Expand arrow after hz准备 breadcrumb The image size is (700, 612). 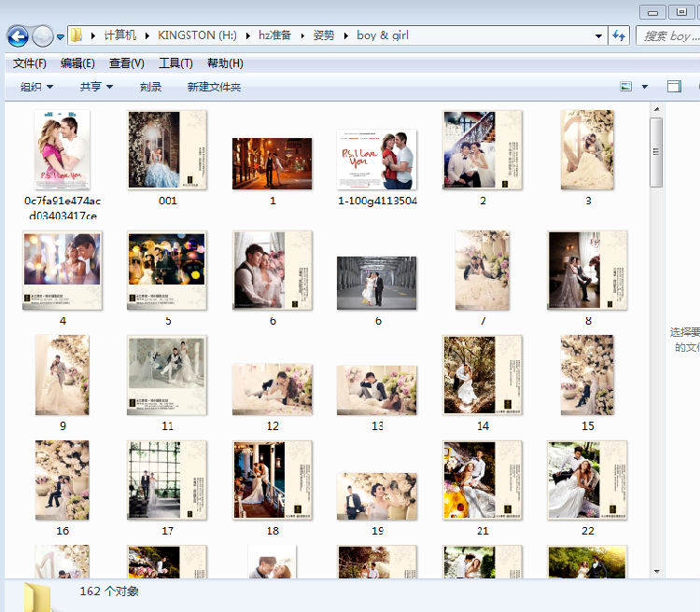pos(302,35)
